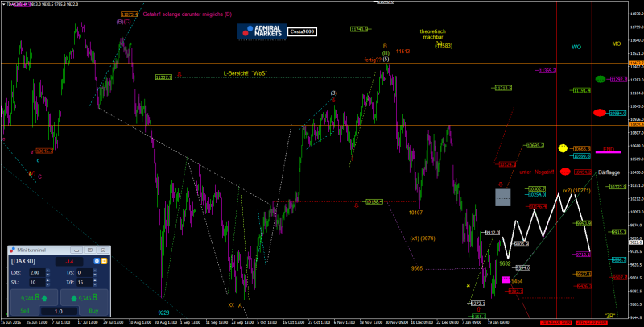Click the Admiral Markets logo

262,32
